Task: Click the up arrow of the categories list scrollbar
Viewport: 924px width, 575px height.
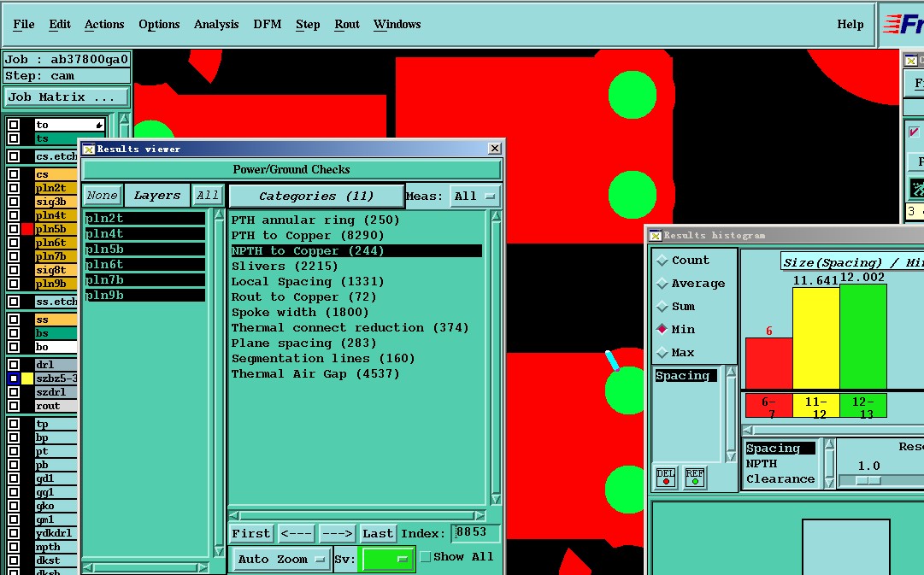Action: [496, 217]
